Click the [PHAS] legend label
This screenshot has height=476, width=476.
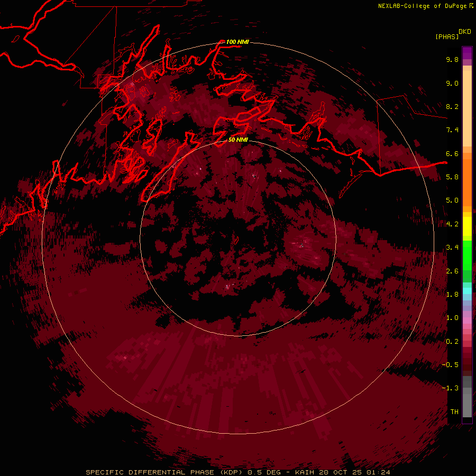pos(447,36)
